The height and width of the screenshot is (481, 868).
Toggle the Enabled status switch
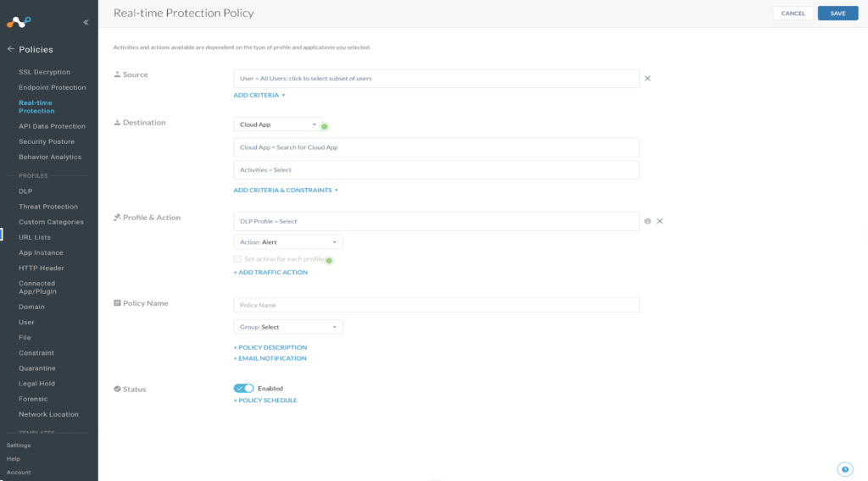(243, 388)
